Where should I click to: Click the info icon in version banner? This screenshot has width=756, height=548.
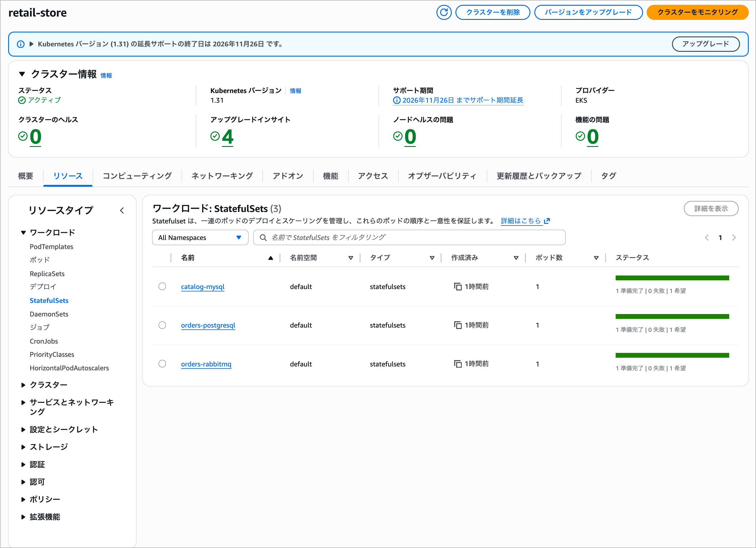click(21, 44)
